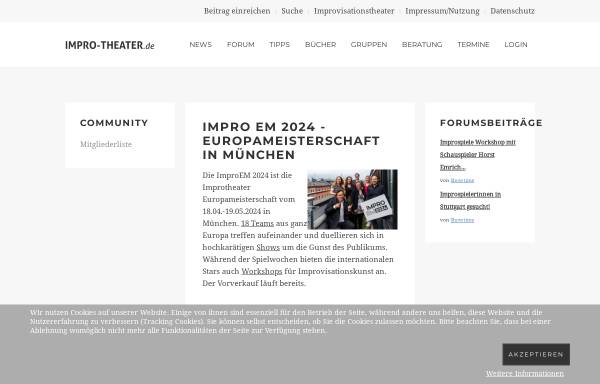Open the Beitrag einreichen link

[237, 11]
